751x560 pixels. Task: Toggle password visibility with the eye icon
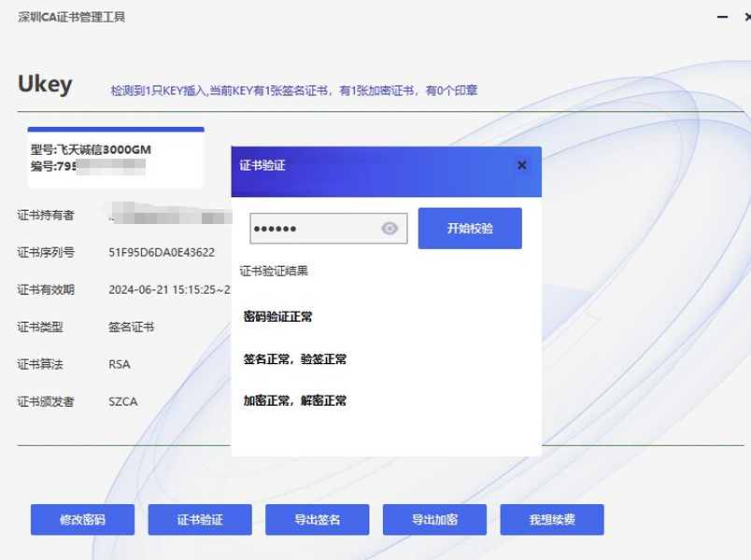point(390,229)
